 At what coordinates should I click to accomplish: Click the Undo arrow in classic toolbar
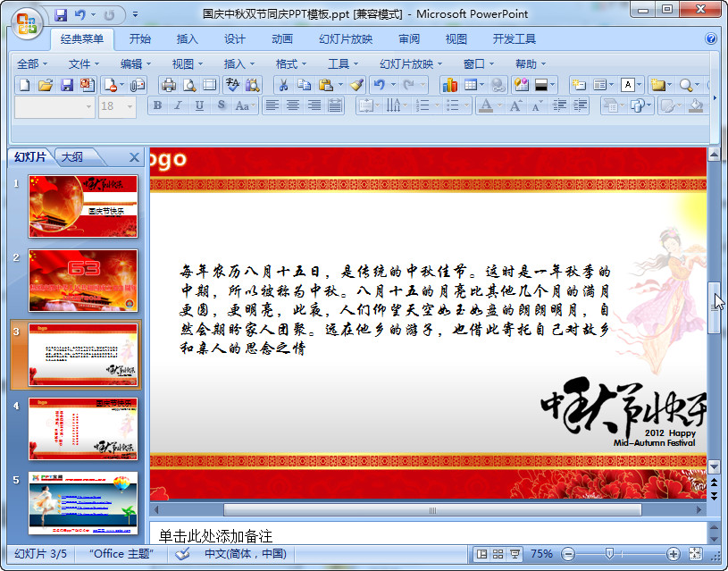(380, 85)
